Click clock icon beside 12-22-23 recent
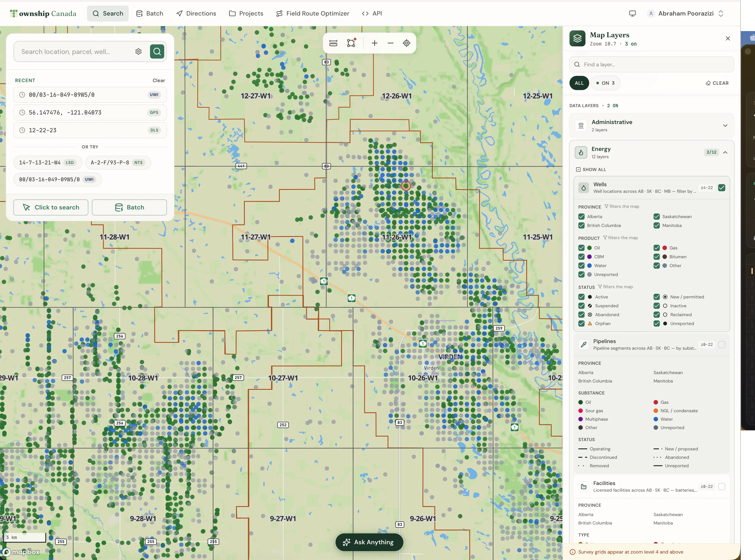Screen dimensions: 755x560 pos(22,130)
